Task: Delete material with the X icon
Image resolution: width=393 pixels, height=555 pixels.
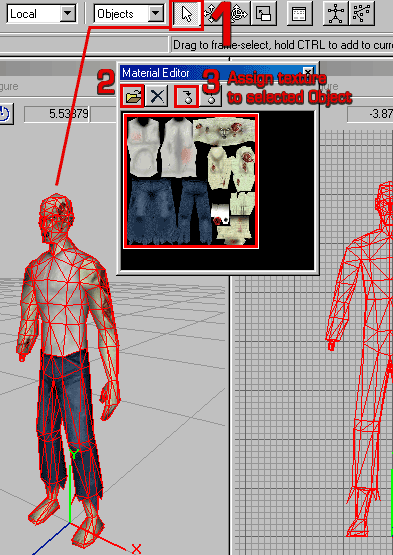Action: coord(157,96)
